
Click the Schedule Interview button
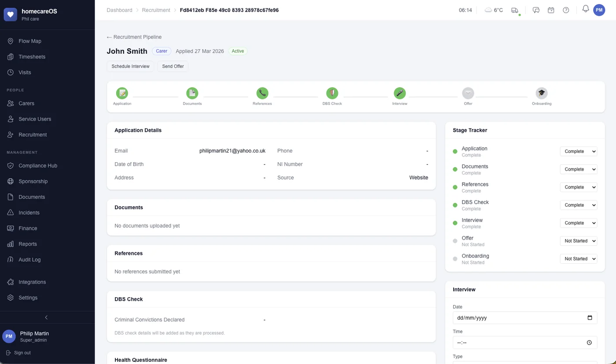coord(130,66)
